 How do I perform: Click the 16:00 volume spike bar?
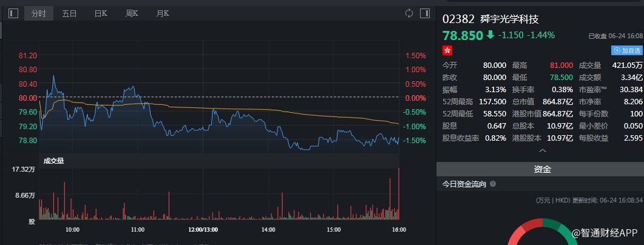pos(398,193)
